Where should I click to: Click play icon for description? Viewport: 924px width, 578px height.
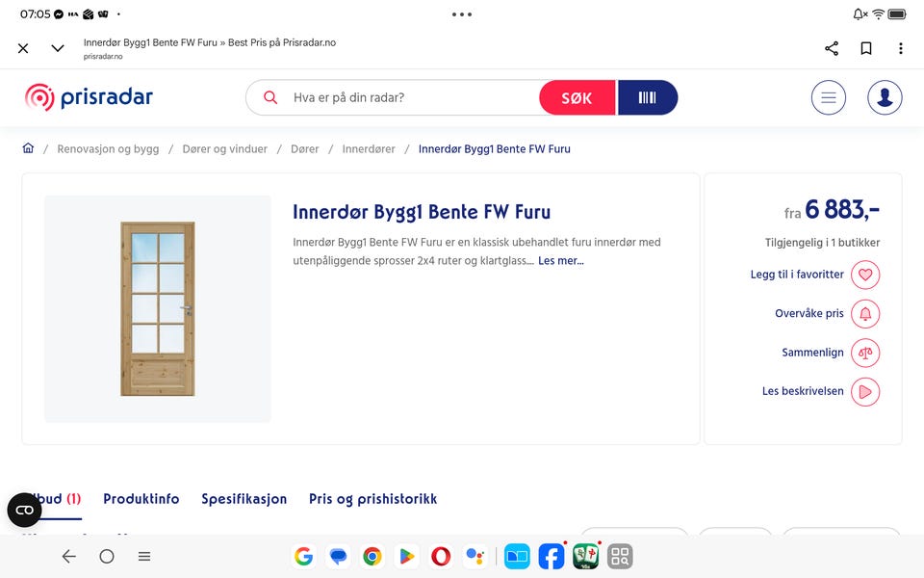(x=865, y=392)
